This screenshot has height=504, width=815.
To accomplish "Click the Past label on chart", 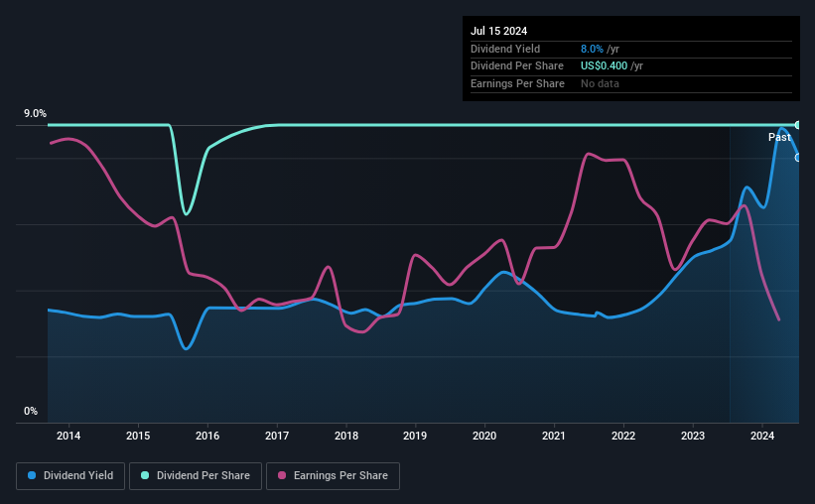I will (x=779, y=137).
